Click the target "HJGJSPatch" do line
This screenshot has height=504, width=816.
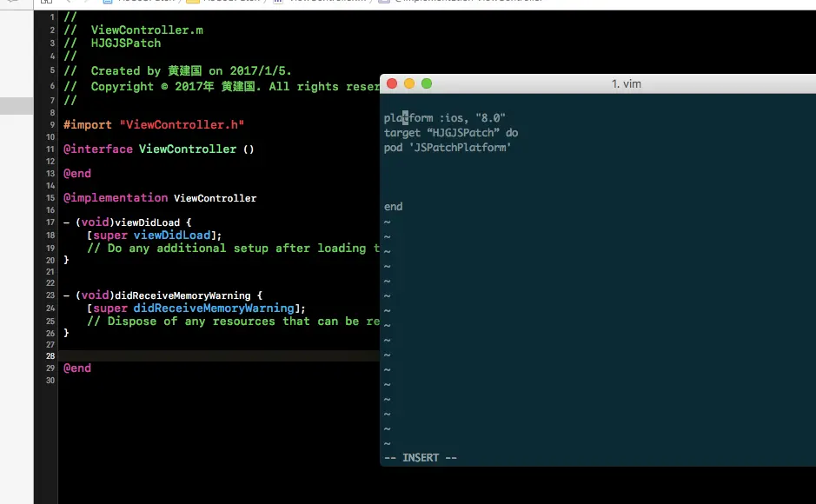pyautogui.click(x=451, y=133)
